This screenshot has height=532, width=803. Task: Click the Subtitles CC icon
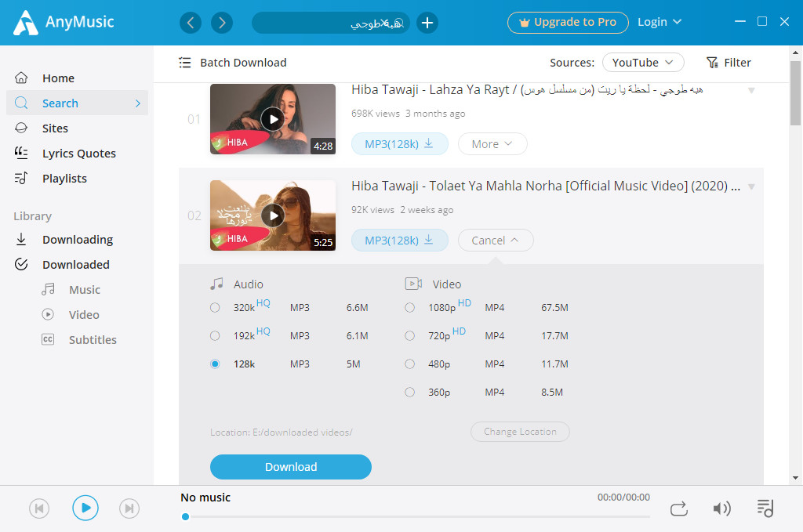(x=48, y=339)
